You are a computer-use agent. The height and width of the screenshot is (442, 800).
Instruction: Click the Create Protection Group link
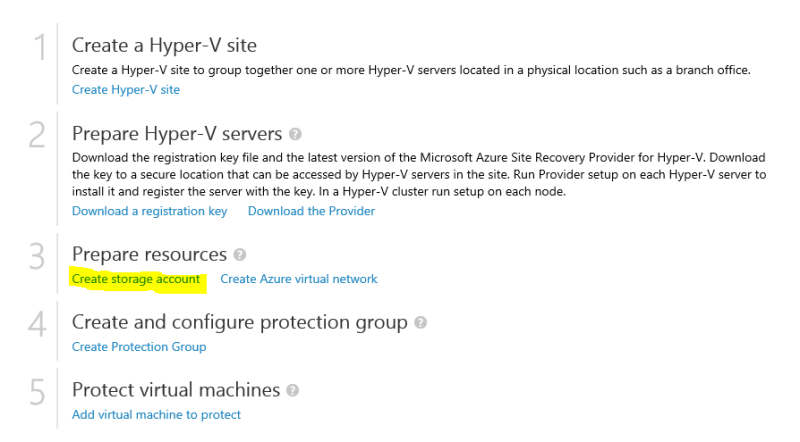139,347
